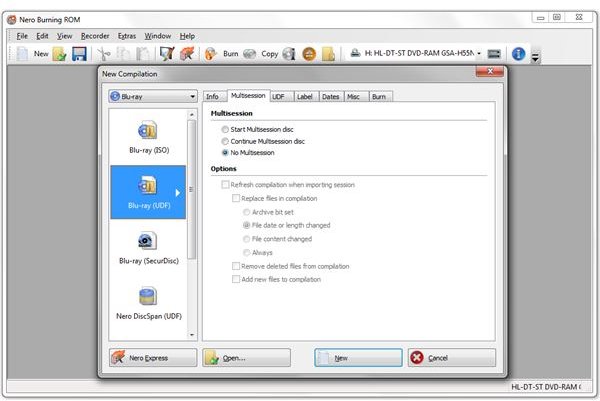Viewport: 600px width, 401px height.
Task: Click compilation list scroll up arrow
Action: coord(192,114)
